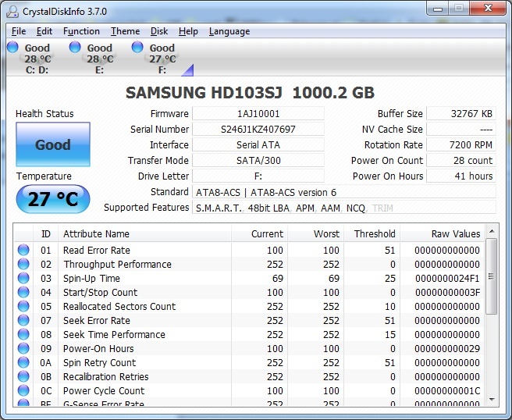Click the Attribute Name column header
The image size is (512, 420).
click(x=144, y=233)
